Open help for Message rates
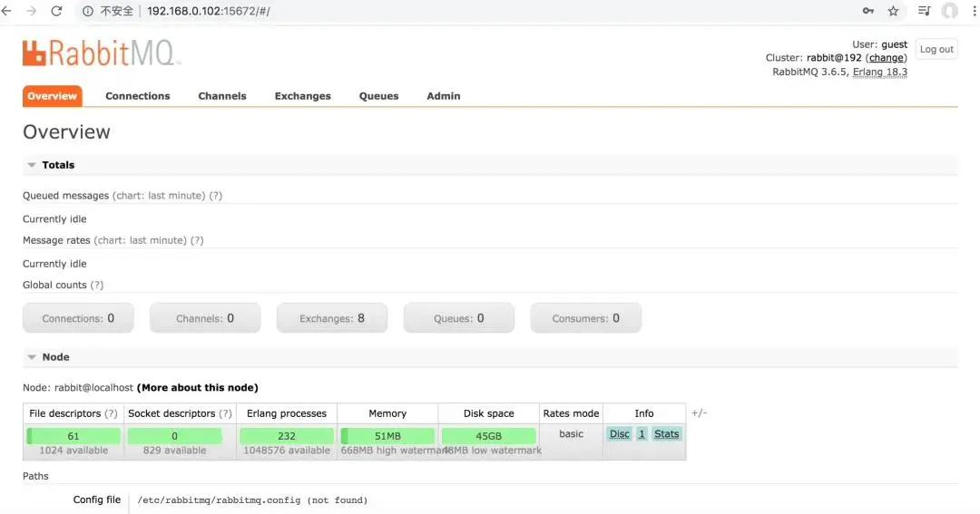Screen dimensions: 980x514 coord(197,240)
